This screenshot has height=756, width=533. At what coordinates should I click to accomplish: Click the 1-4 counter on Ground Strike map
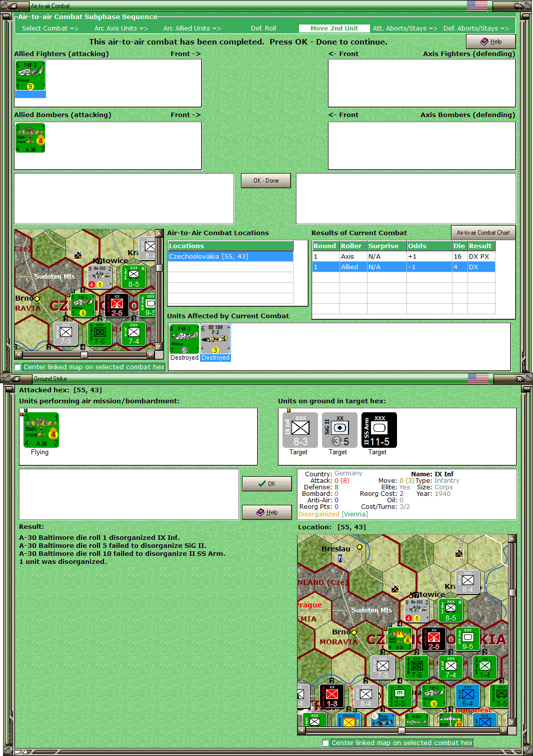point(484,667)
